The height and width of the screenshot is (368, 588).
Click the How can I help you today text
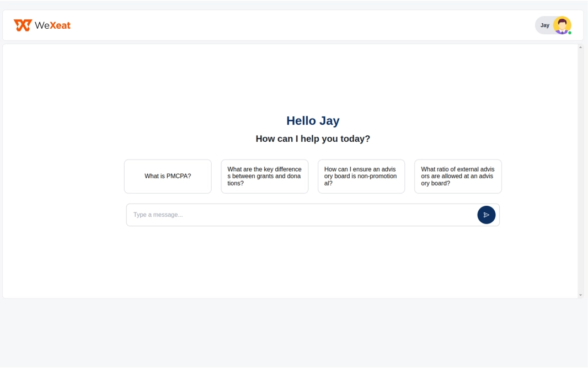coord(313,139)
